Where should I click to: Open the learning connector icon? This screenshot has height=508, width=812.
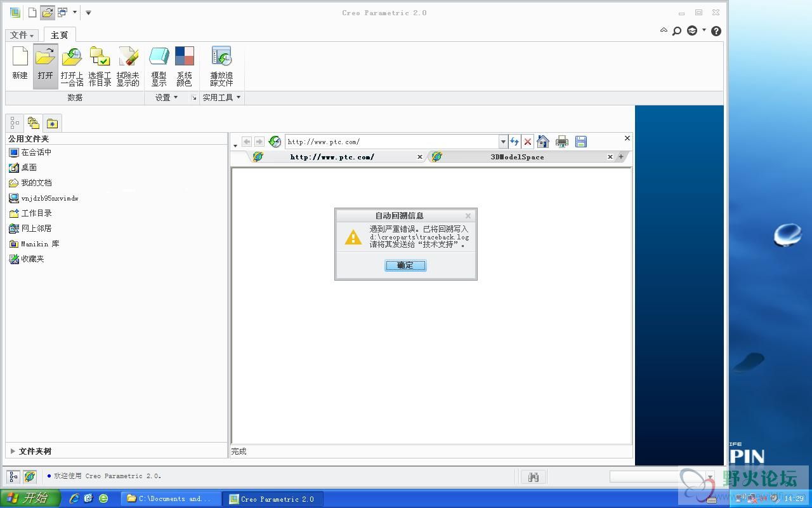(693, 30)
